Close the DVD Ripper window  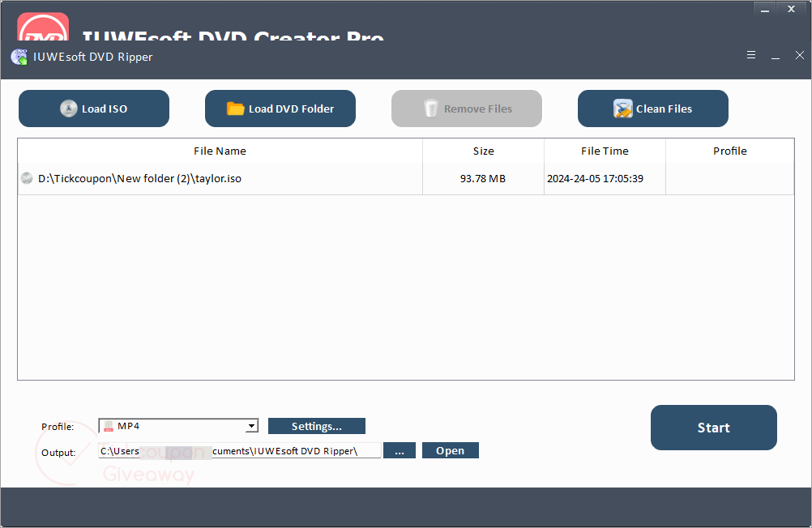click(800, 55)
